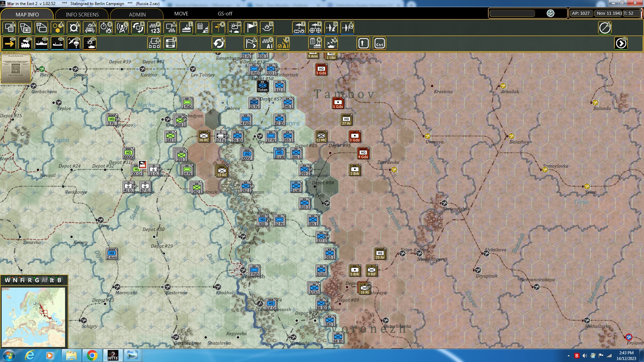Open the INFO SCREENS tab

(82, 14)
